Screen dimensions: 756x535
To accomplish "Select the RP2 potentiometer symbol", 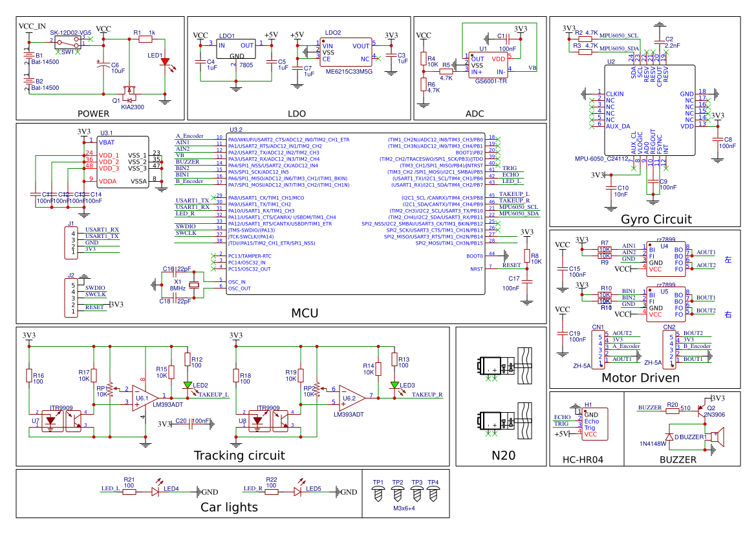I will (x=317, y=388).
